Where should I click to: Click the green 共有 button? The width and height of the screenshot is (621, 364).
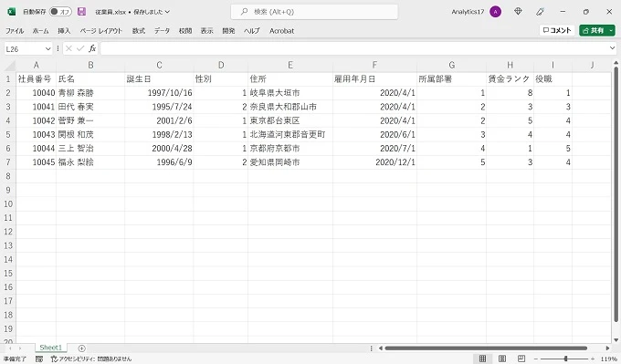coord(594,30)
